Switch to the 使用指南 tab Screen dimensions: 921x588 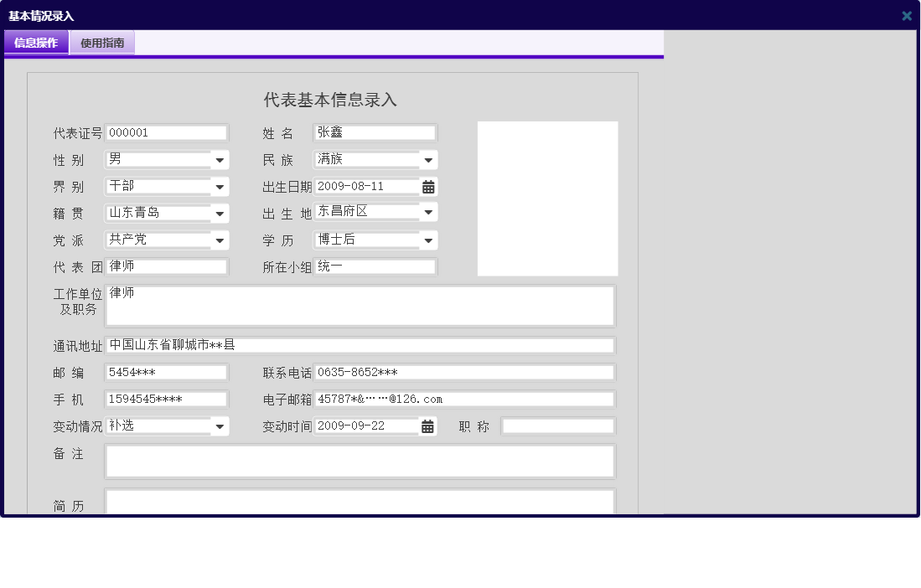[102, 43]
